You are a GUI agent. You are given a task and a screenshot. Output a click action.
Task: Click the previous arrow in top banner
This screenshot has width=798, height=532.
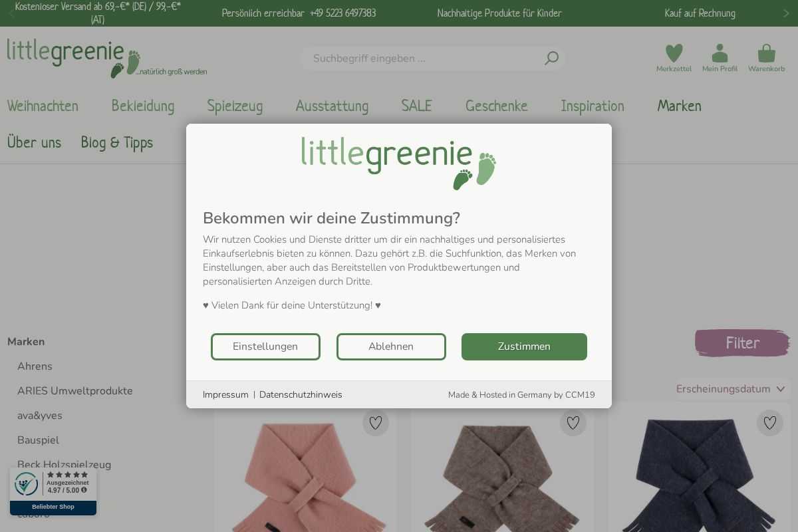[x=11, y=13]
